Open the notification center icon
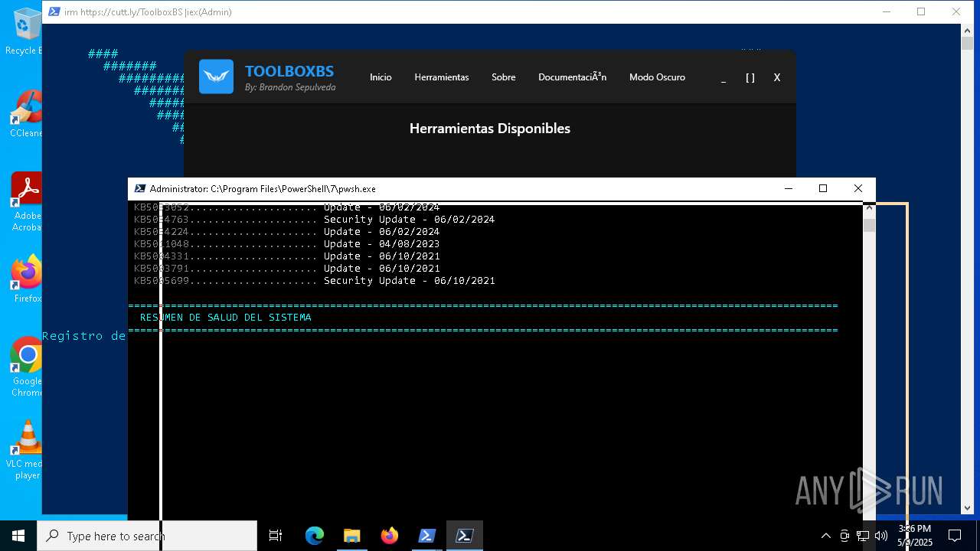Image resolution: width=980 pixels, height=551 pixels. (955, 536)
